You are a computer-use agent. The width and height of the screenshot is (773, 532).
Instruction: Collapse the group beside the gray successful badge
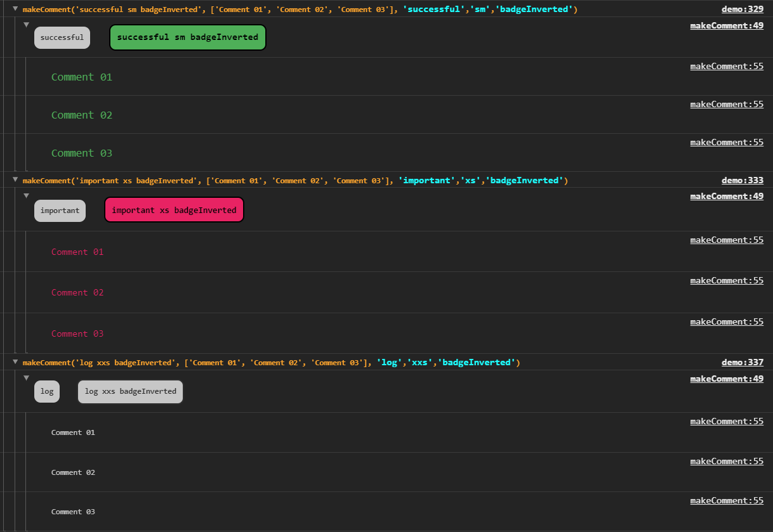coord(26,25)
